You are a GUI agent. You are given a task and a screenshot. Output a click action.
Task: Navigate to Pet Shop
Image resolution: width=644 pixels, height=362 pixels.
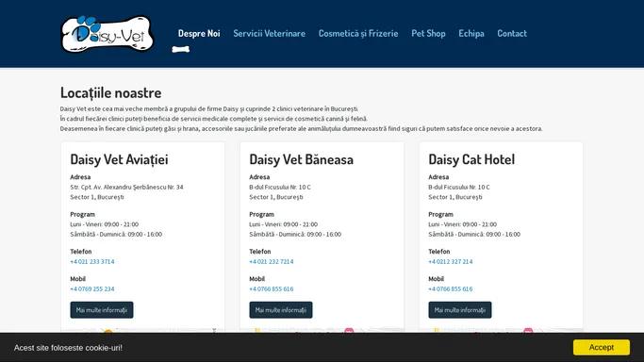click(x=428, y=33)
